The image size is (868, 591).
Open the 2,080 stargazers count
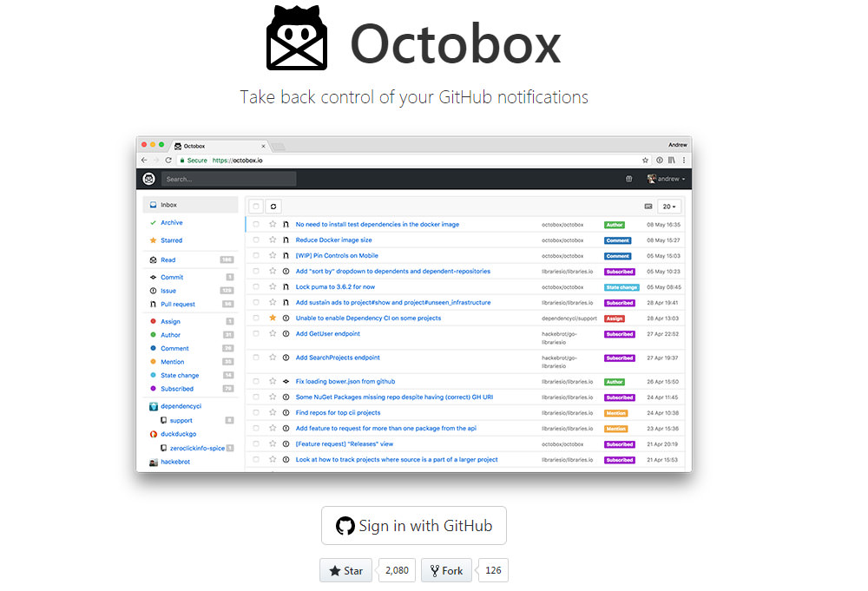pyautogui.click(x=397, y=570)
